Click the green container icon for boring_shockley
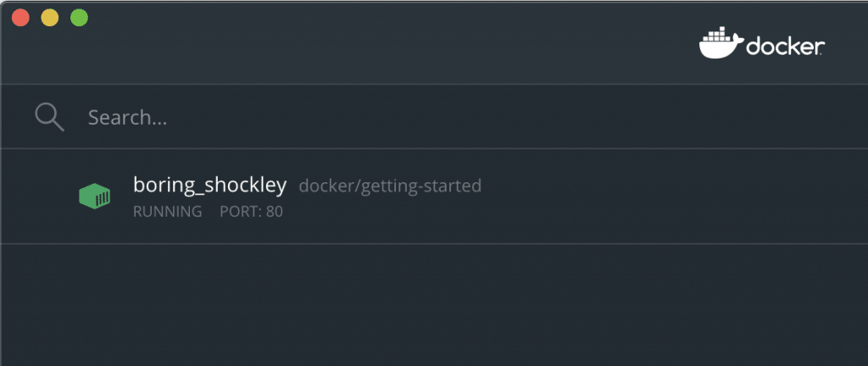868x366 pixels. [x=95, y=197]
